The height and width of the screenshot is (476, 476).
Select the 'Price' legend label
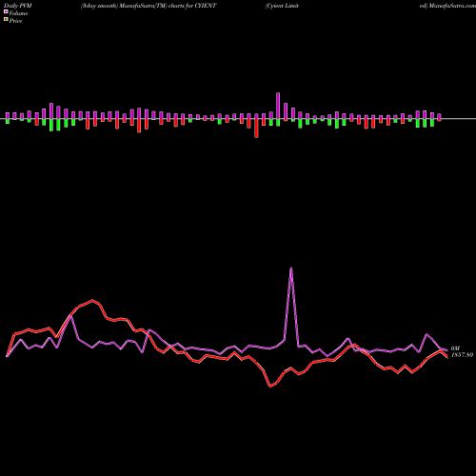15,21
